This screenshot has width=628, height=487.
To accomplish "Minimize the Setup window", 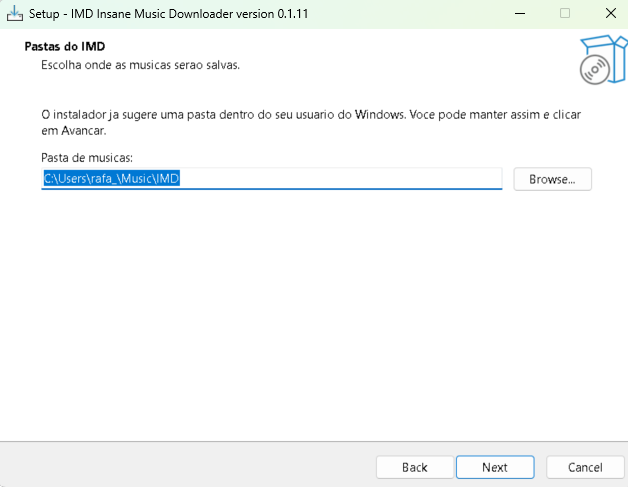I will click(520, 14).
